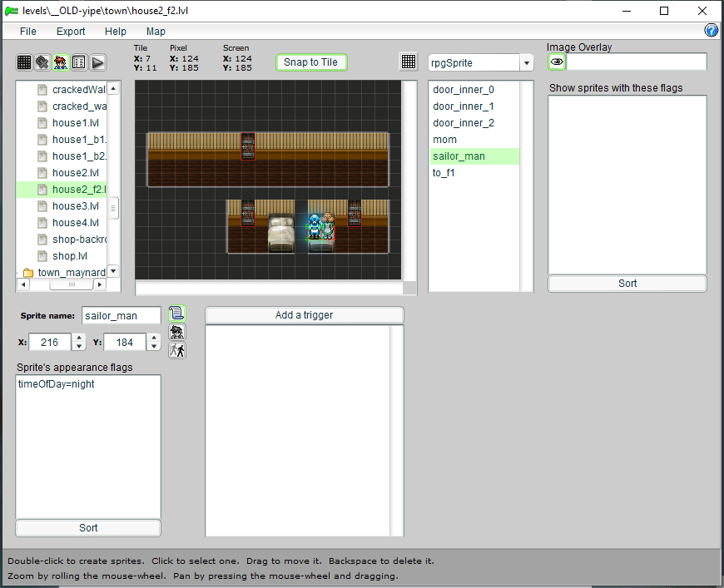
Task: Click the sprite appearance portrait icon
Action: coord(176,332)
